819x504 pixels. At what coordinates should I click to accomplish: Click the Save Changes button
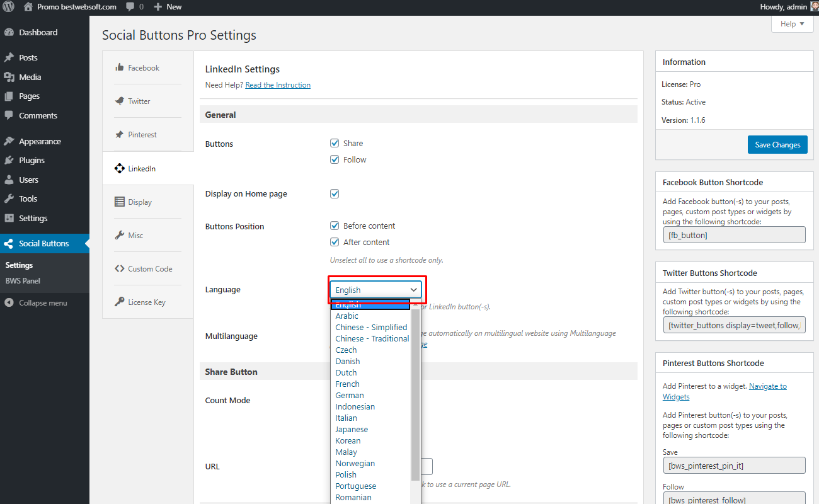point(777,145)
